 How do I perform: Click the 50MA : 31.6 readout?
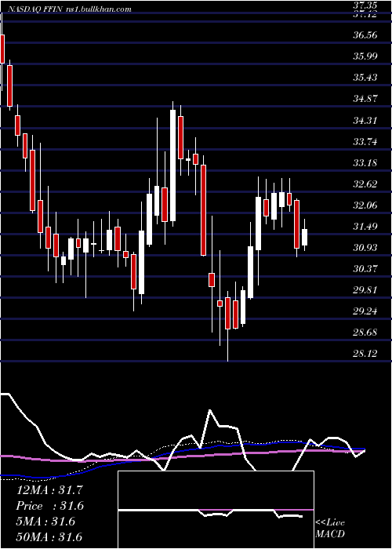[x=49, y=536]
